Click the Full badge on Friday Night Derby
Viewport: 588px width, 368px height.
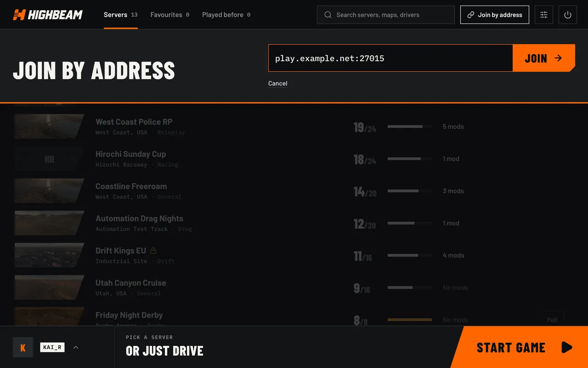pyautogui.click(x=552, y=319)
